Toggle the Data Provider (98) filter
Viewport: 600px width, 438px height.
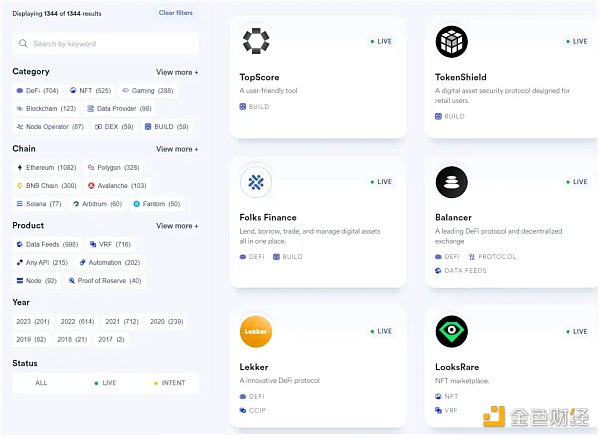119,109
